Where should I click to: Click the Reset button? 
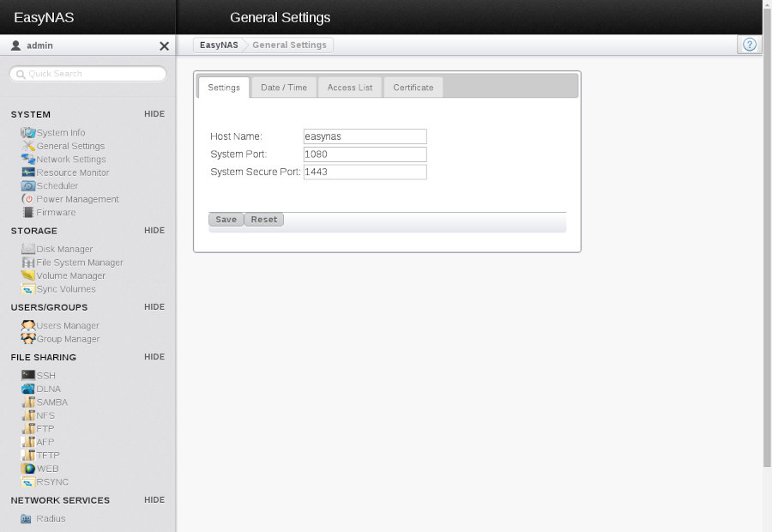tap(264, 220)
